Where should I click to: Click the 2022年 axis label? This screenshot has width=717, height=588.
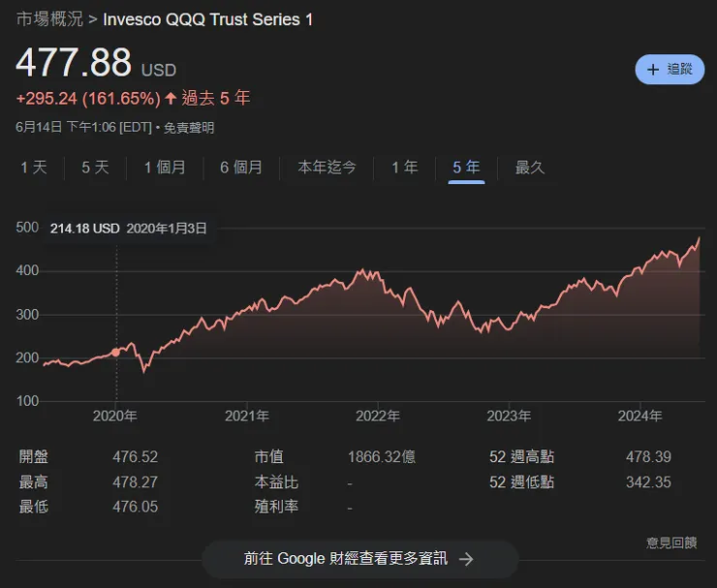coord(378,416)
